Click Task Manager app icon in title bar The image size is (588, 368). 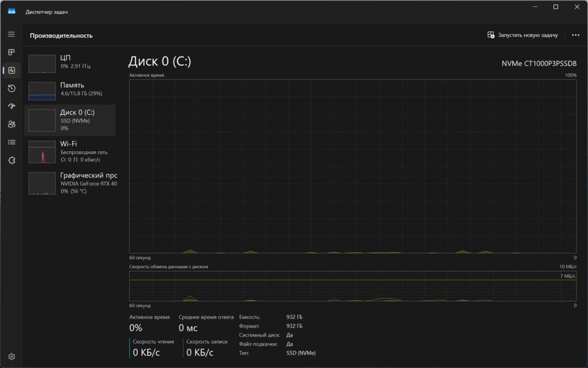click(x=12, y=11)
